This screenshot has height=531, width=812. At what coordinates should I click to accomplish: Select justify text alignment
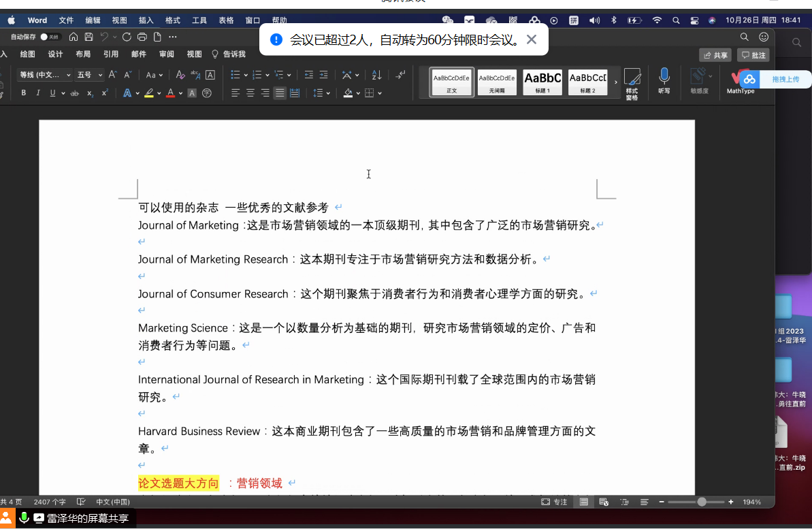pos(280,93)
